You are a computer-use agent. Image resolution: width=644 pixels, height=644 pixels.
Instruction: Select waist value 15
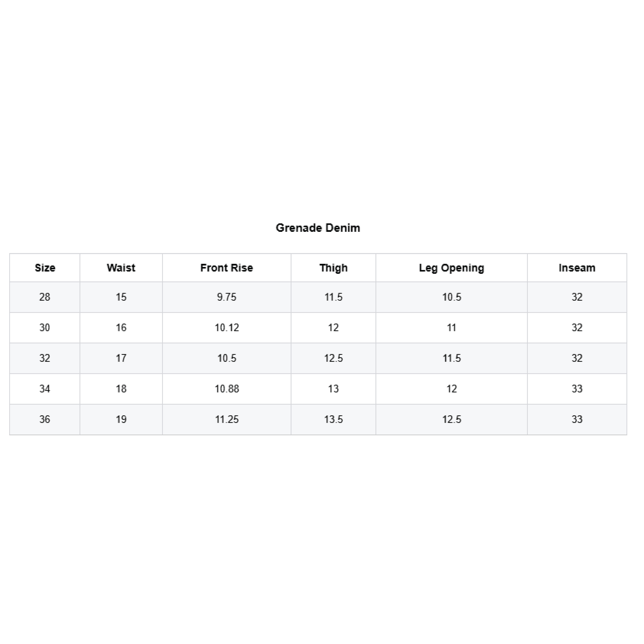pos(121,297)
